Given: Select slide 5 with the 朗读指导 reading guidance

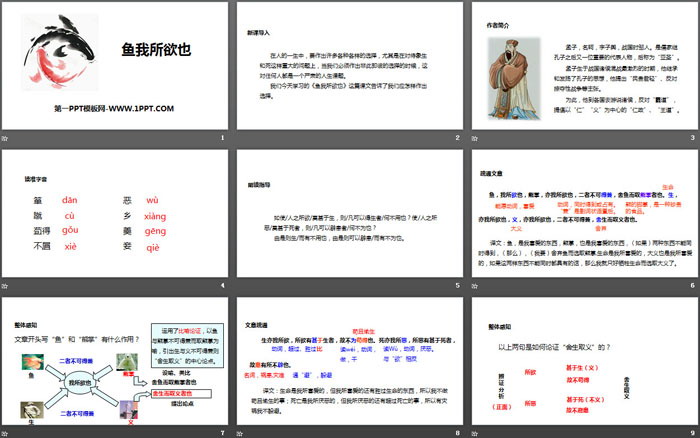Looking at the screenshot, I should [x=350, y=213].
